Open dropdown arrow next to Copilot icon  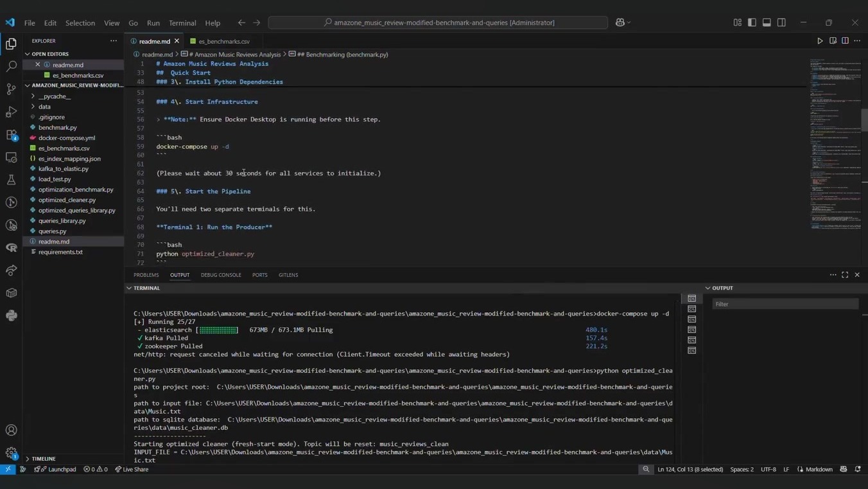coord(629,22)
